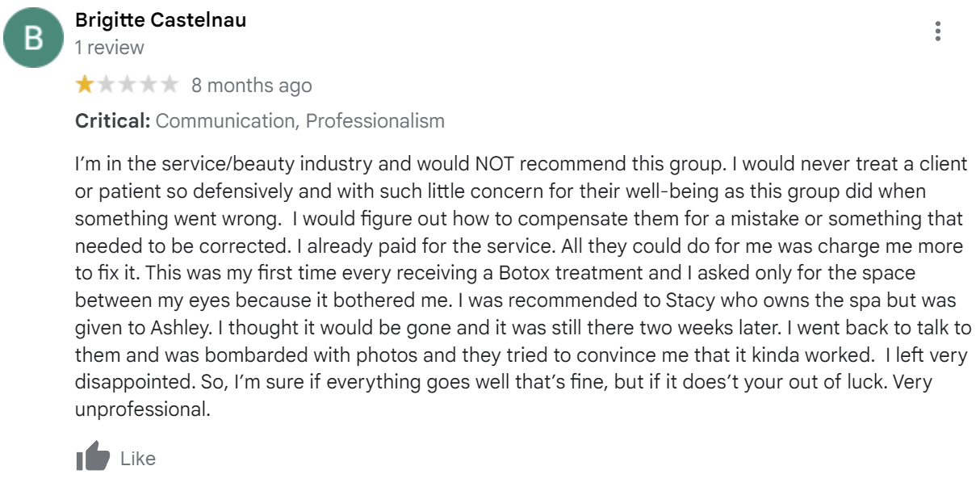Click the second gray rating star
This screenshot has width=980, height=487.
(106, 85)
